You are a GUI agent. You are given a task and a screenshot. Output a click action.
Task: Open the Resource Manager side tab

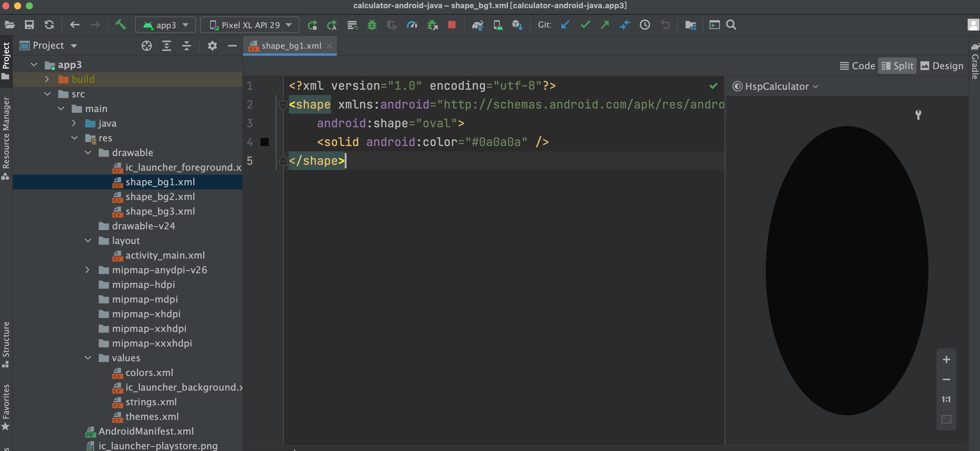point(6,138)
